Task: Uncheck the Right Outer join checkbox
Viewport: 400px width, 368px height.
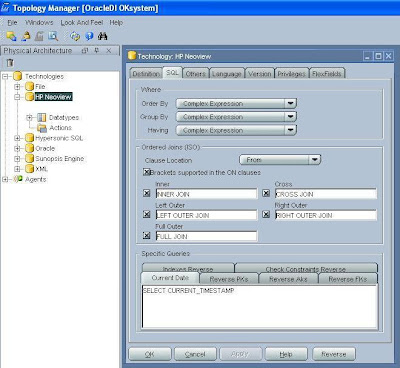Action: point(266,214)
